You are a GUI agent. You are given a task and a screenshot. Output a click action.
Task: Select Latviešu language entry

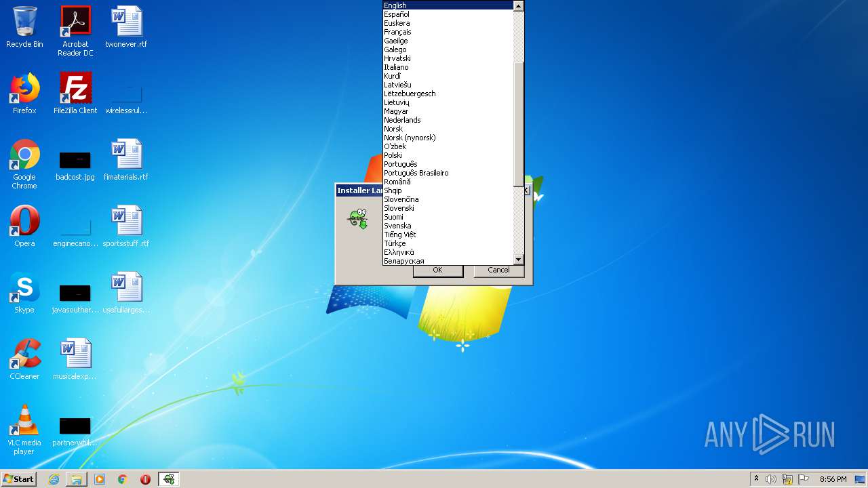click(448, 85)
